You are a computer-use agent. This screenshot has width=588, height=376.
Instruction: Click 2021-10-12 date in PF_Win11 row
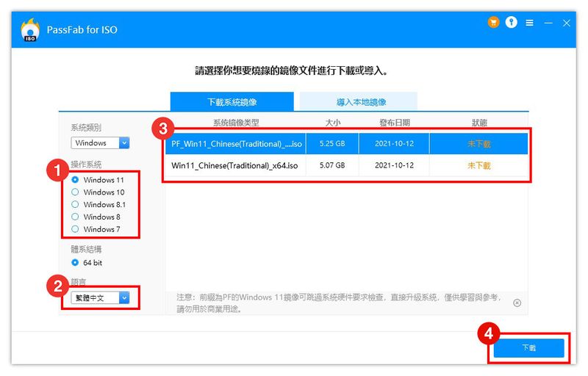click(394, 143)
